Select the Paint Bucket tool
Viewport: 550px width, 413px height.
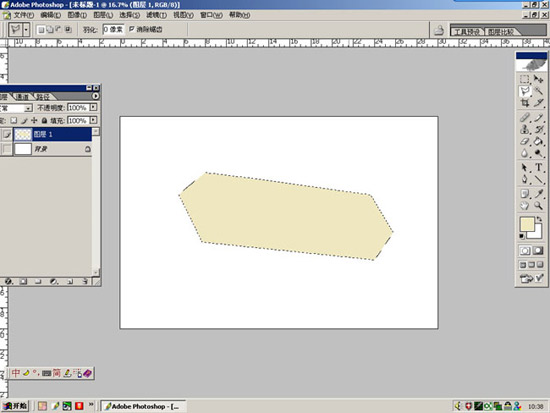(538, 141)
